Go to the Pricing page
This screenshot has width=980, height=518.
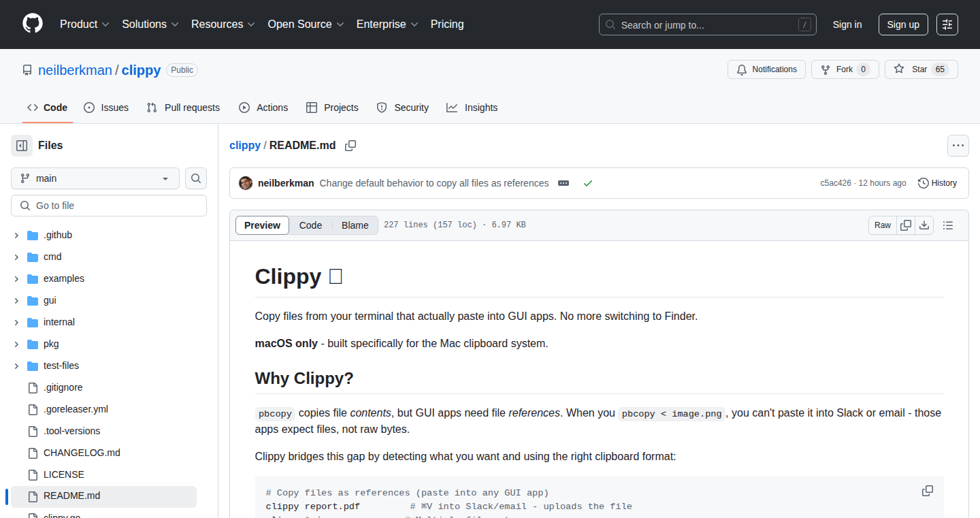click(447, 24)
